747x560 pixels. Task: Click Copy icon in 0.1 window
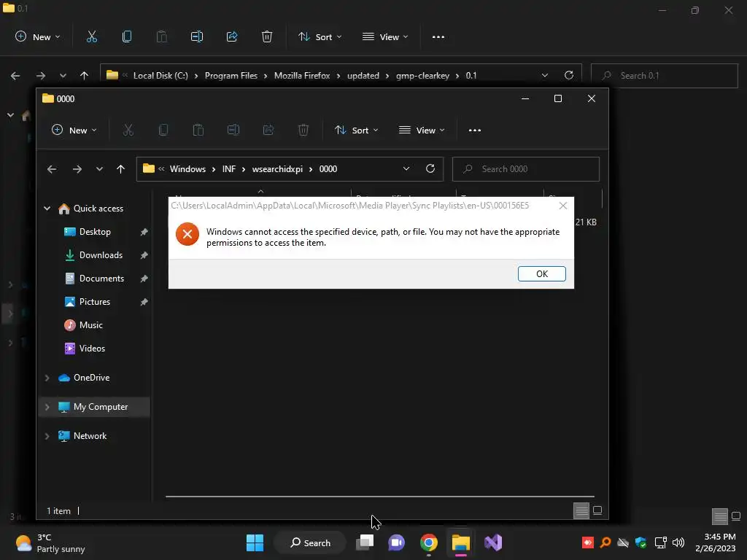(127, 36)
